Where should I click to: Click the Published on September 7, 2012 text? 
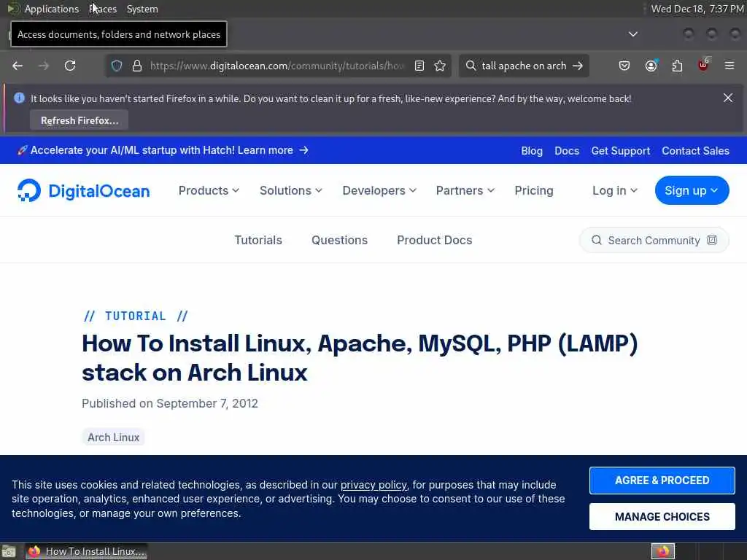click(x=169, y=403)
